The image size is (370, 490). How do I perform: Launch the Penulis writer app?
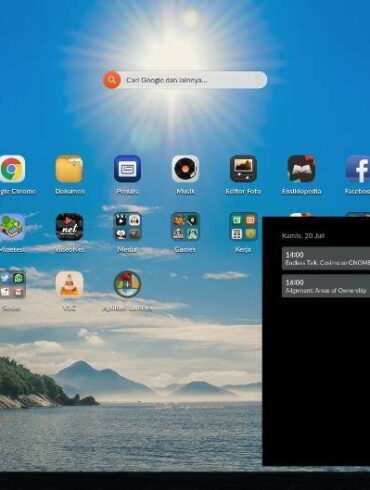pos(127,169)
